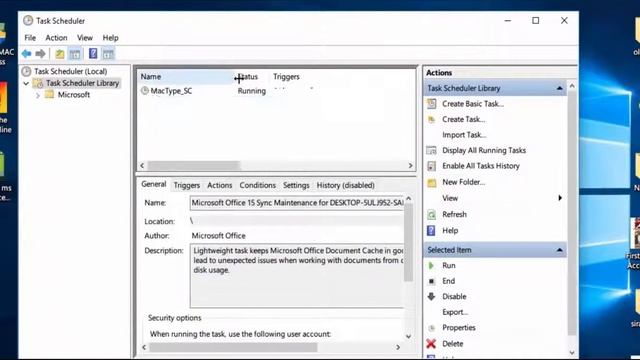Click the black End square icon
640x360 pixels.
tap(431, 281)
